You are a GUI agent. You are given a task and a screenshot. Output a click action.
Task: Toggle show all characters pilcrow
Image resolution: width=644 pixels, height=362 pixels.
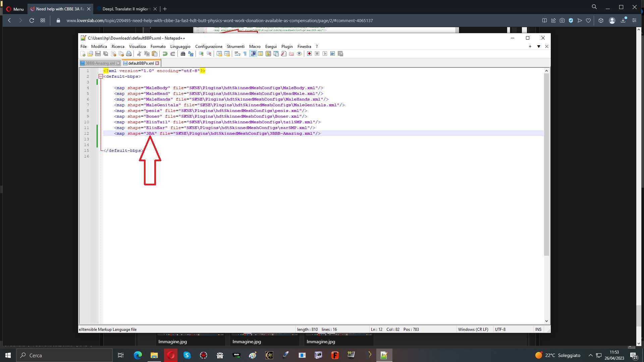point(245,54)
